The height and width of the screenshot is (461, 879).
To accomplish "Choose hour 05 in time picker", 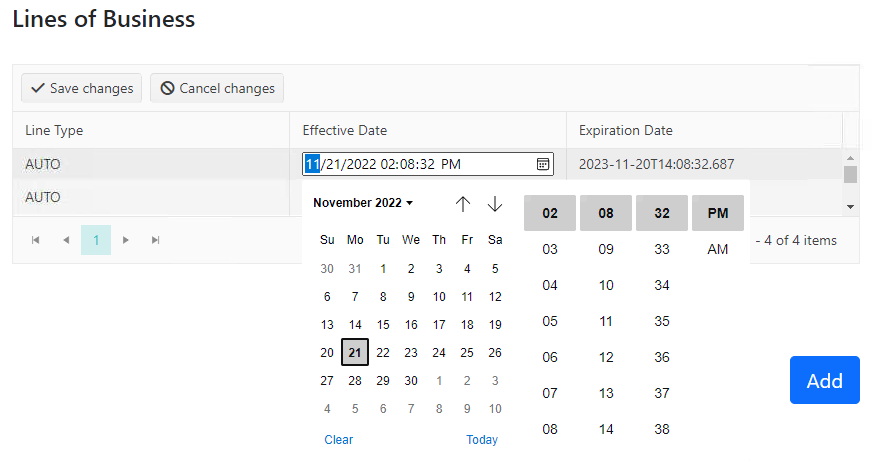I will click(x=550, y=321).
